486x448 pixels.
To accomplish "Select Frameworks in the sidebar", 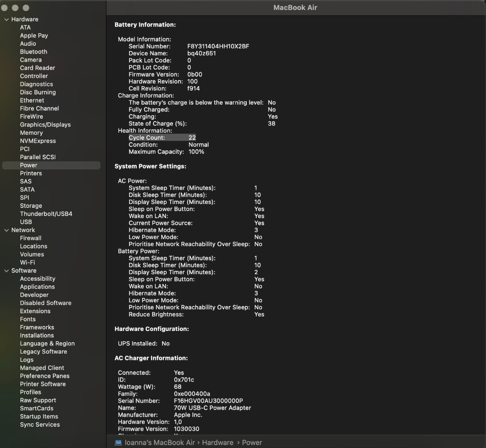I will pyautogui.click(x=37, y=327).
